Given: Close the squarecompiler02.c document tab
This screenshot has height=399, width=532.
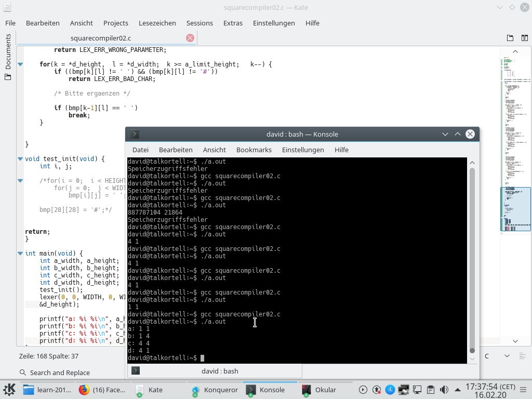Looking at the screenshot, I should pos(190,38).
